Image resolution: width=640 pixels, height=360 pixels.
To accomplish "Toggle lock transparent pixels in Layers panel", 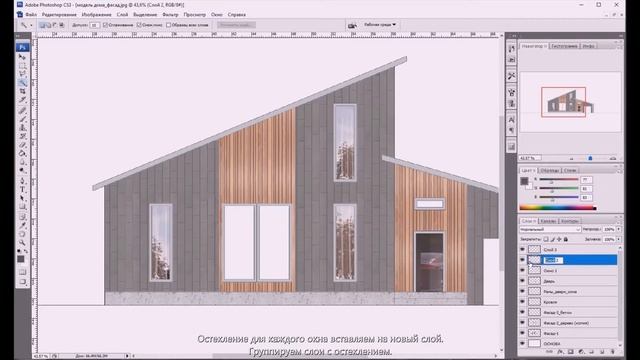I will [x=546, y=239].
